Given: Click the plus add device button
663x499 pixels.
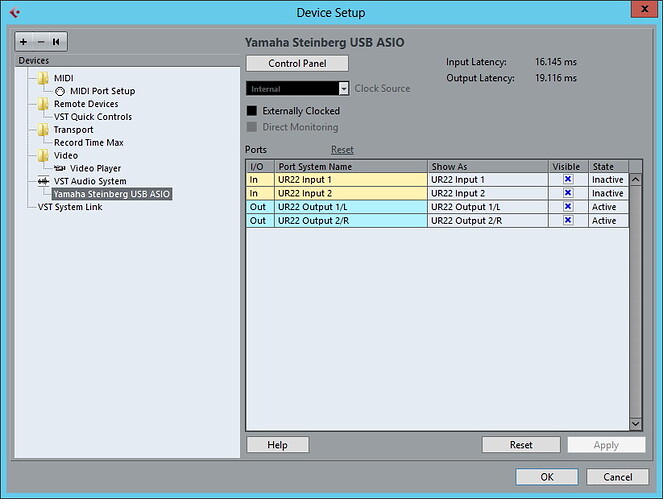Looking at the screenshot, I should pos(23,41).
